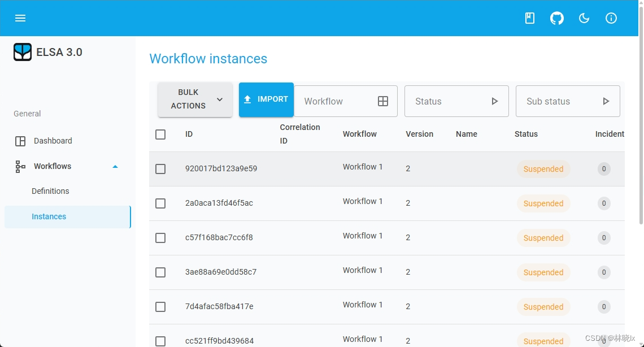Click the vertical page scrollbar
The image size is (644, 347).
[641, 130]
